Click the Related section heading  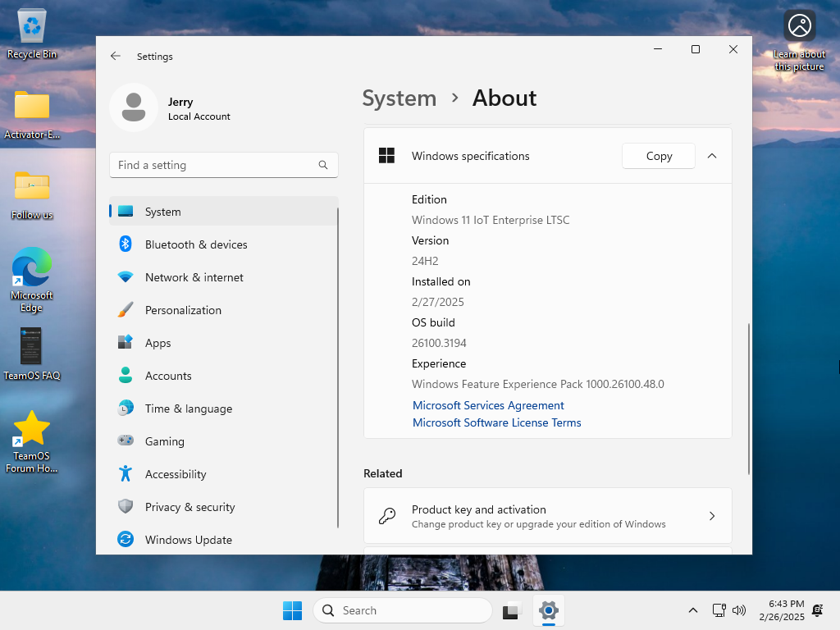(382, 473)
